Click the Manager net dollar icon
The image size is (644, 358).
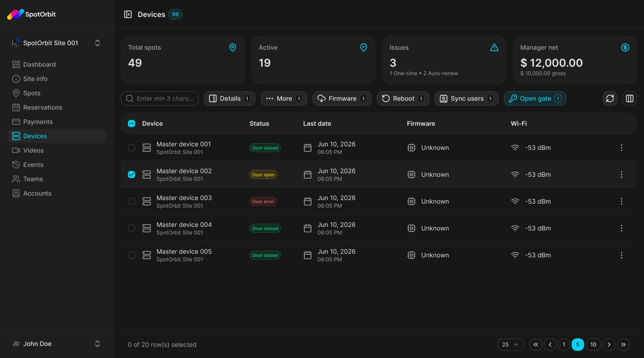(x=625, y=47)
